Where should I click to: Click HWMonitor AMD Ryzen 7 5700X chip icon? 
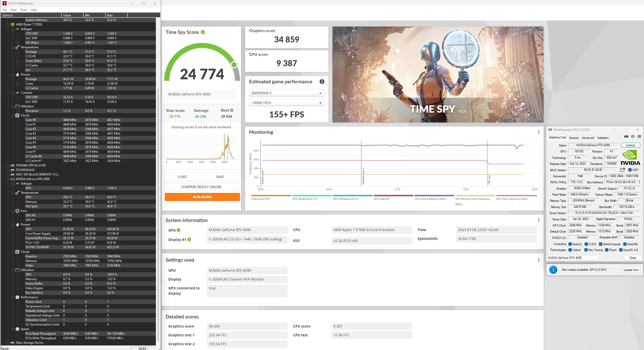click(13, 24)
